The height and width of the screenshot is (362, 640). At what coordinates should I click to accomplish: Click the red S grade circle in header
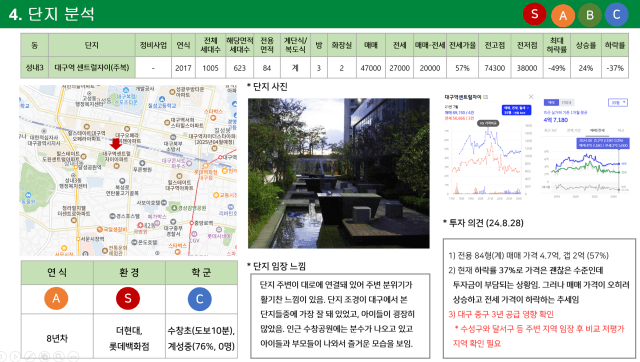pyautogui.click(x=535, y=14)
